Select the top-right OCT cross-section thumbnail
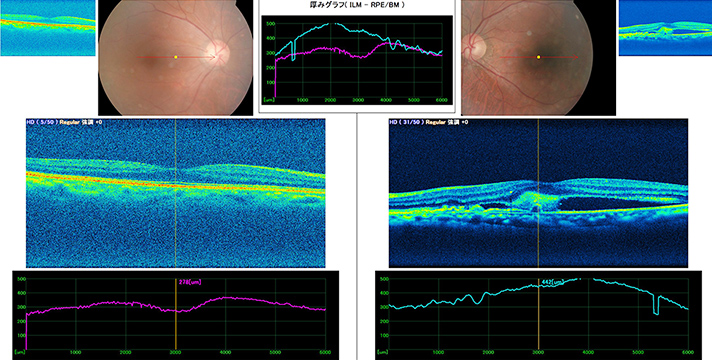Viewport: 712px width, 360px height. (665, 28)
